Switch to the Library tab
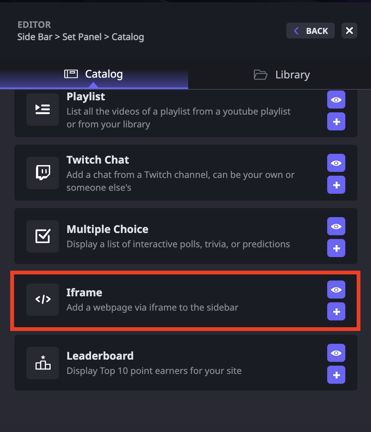371x432 pixels. (281, 75)
